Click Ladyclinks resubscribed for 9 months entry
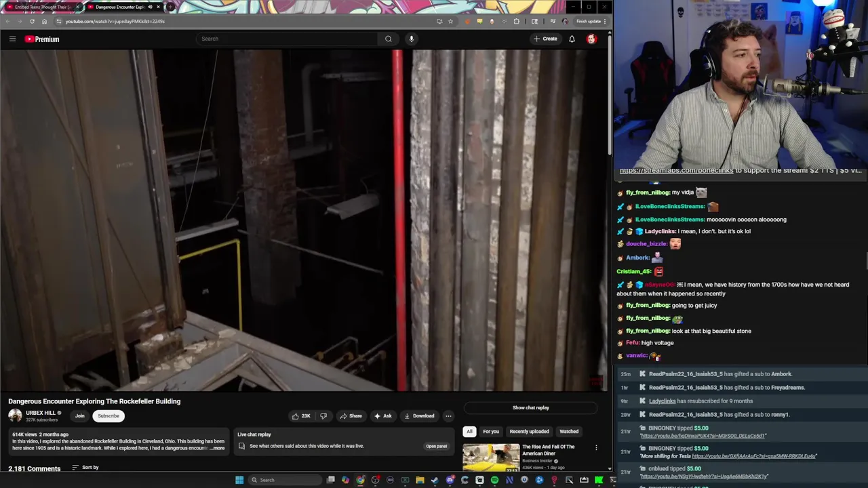This screenshot has width=868, height=488. (701, 401)
